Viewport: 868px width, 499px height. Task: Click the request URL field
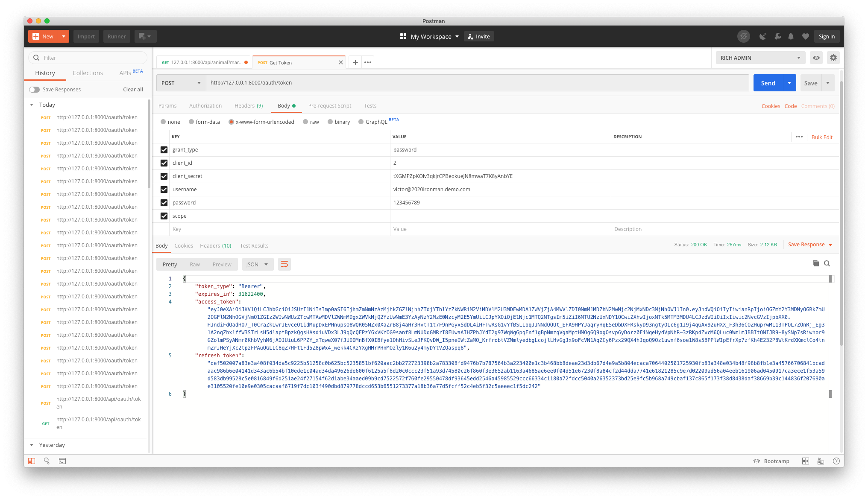(x=477, y=83)
